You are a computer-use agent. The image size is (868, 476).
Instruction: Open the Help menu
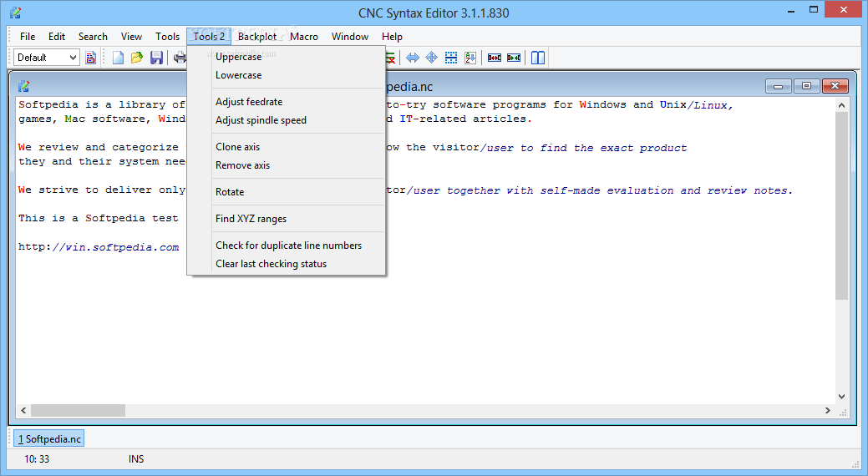pyautogui.click(x=392, y=37)
